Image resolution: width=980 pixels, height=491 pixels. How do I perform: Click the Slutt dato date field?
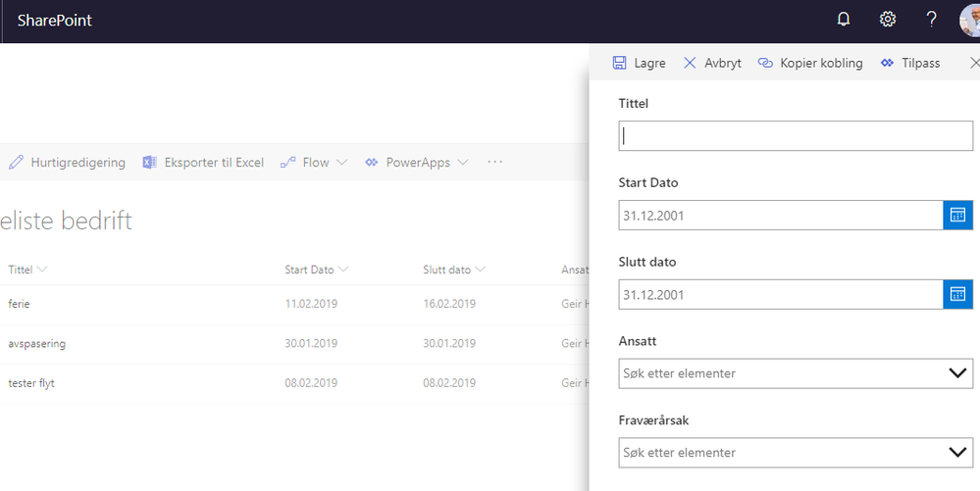[781, 294]
